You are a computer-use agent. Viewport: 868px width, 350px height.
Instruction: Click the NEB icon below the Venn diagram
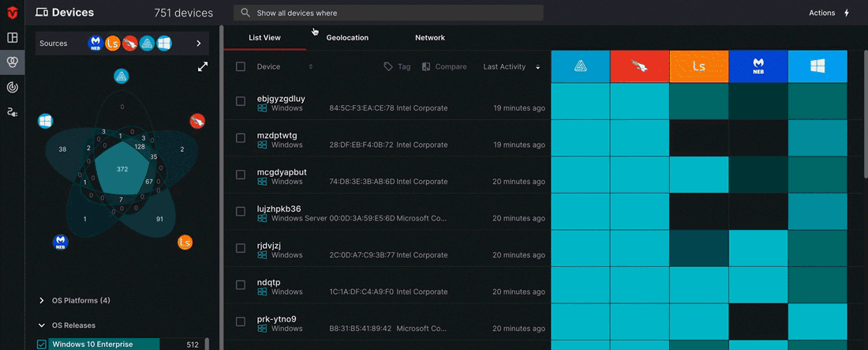[60, 242]
